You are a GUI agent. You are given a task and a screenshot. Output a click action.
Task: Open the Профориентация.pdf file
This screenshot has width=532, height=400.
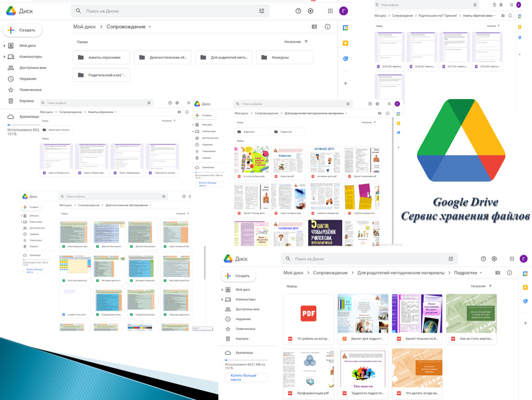click(309, 373)
